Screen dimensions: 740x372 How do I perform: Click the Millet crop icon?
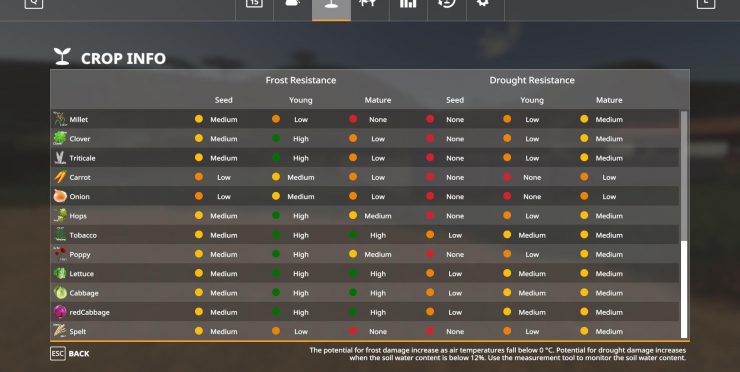click(59, 119)
